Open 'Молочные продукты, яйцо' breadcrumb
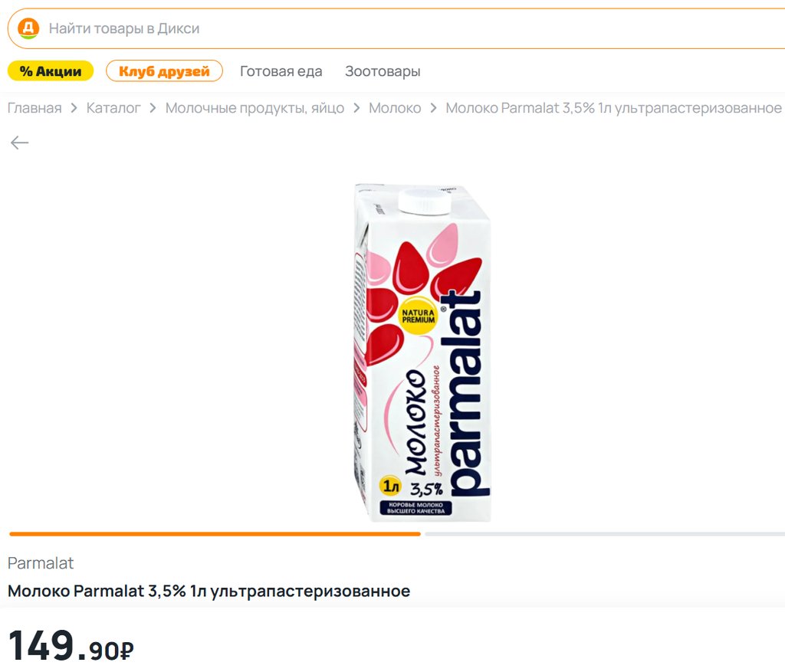The height and width of the screenshot is (672, 785). tap(255, 108)
